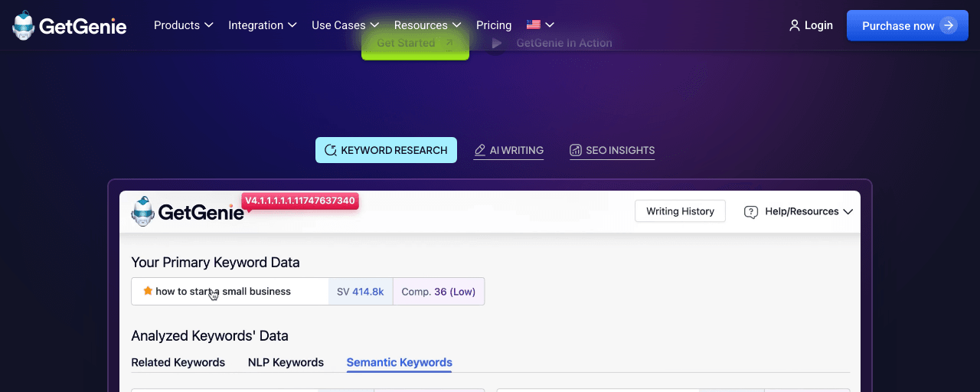Open the Integration menu
980x392 pixels.
pyautogui.click(x=256, y=25)
